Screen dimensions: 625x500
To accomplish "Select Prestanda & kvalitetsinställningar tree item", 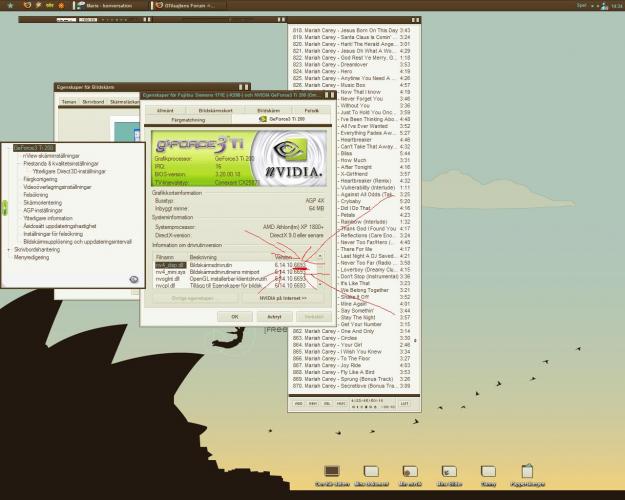I will click(61, 164).
